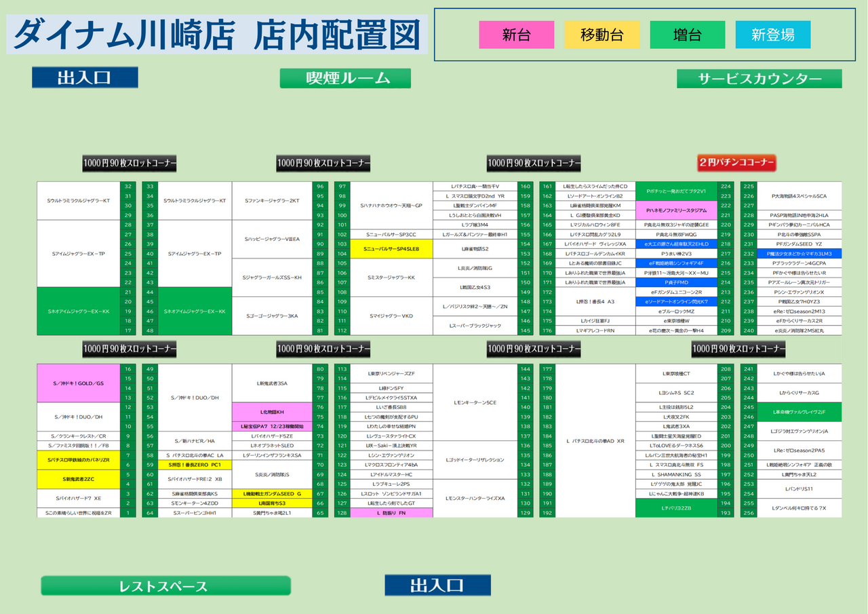Viewport: 868px width, 614px height.
Task: Click the green LチバリヨZZB cell
Action: (676, 507)
